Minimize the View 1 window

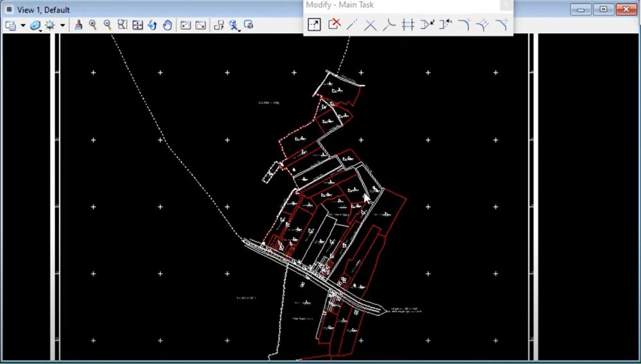click(581, 9)
